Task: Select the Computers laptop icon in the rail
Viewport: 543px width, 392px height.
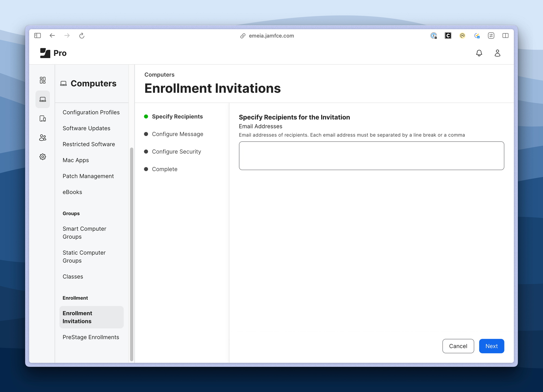Action: [43, 99]
